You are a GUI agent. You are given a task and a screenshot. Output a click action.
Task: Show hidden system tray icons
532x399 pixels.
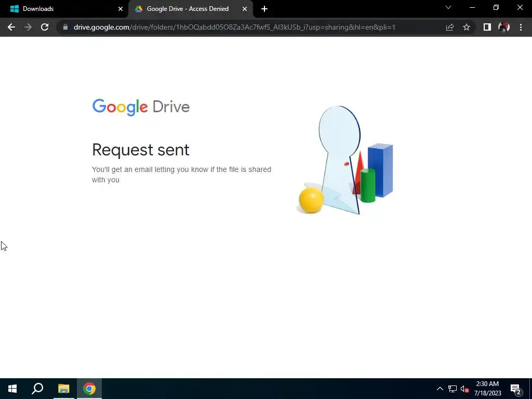click(x=440, y=389)
